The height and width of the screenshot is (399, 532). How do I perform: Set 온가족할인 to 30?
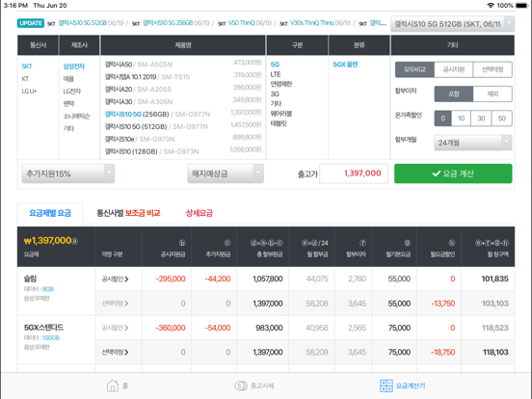point(481,119)
